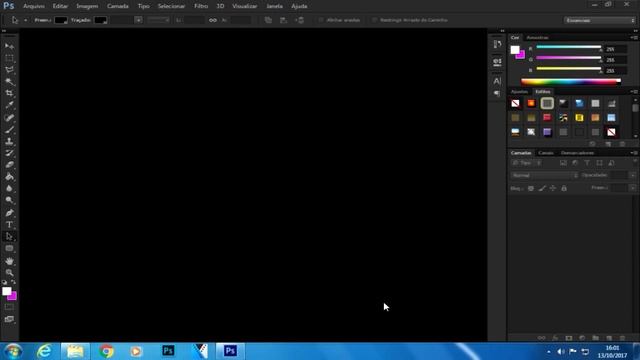Open the Tipo layer filter dropdown
This screenshot has width=640, height=360.
coord(527,163)
